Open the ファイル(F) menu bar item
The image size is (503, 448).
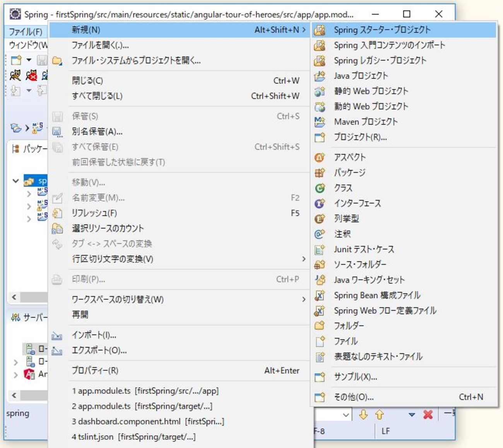[26, 32]
